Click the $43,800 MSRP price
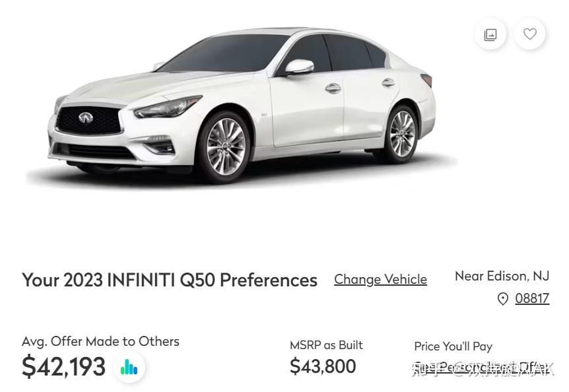The image size is (569, 392). (x=323, y=366)
